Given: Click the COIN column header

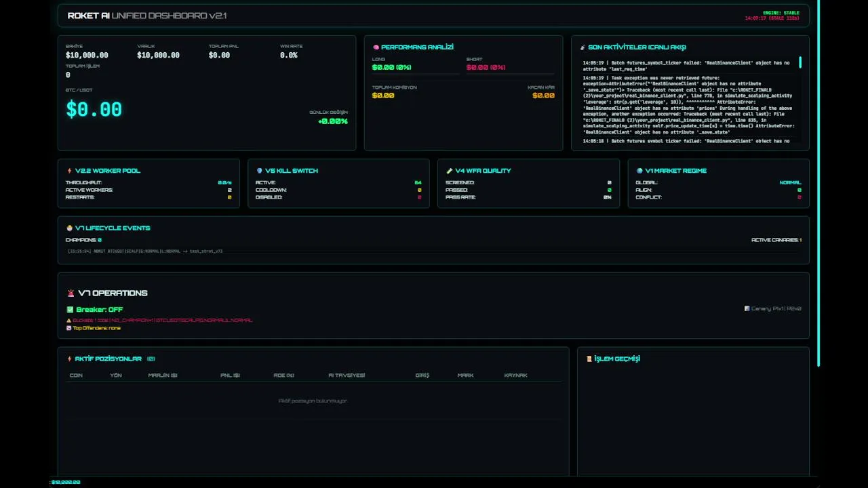Looking at the screenshot, I should pyautogui.click(x=76, y=375).
